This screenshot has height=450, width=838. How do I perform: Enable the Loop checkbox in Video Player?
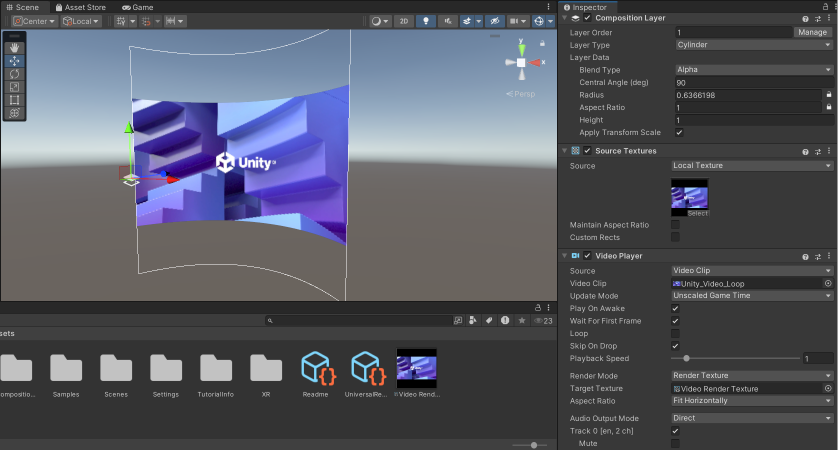click(x=675, y=333)
